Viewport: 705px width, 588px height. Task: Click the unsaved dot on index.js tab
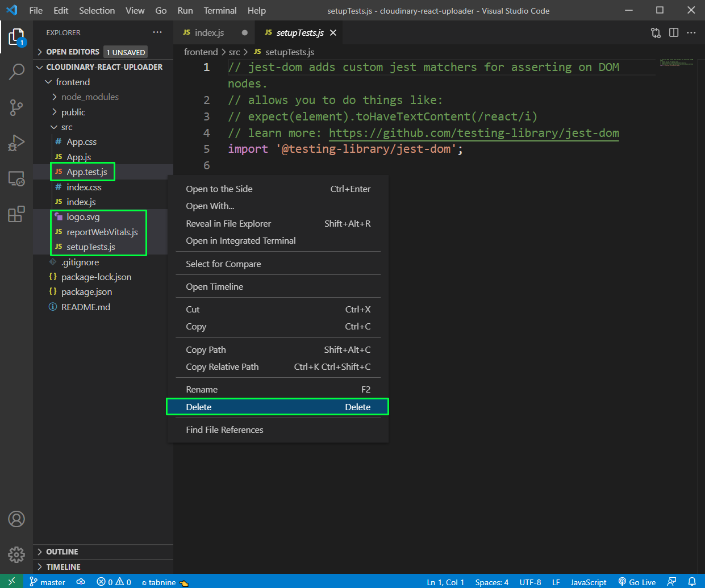coord(245,33)
